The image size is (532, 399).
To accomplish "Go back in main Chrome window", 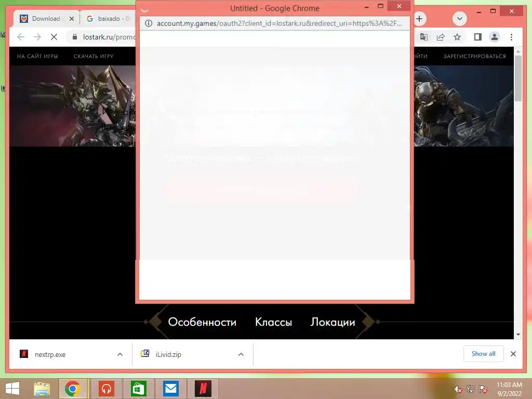I will tap(21, 37).
